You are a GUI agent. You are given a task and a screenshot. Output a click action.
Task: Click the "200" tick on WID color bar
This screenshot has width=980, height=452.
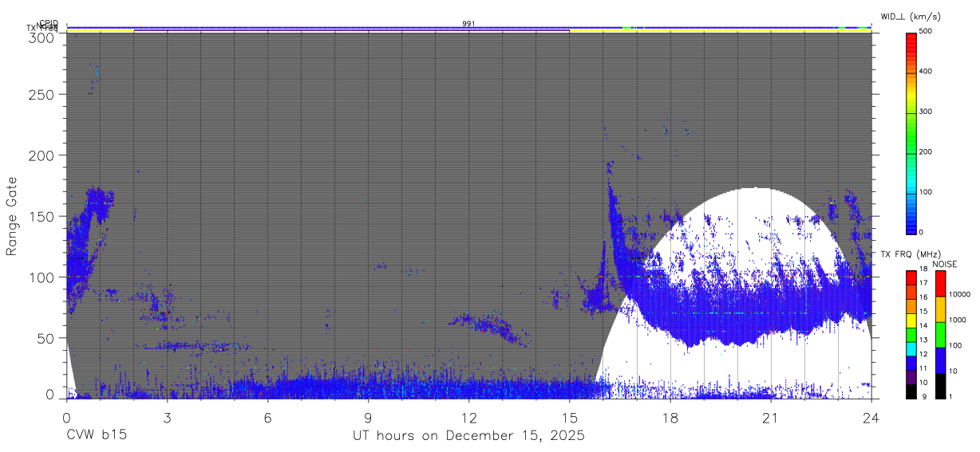pos(926,151)
